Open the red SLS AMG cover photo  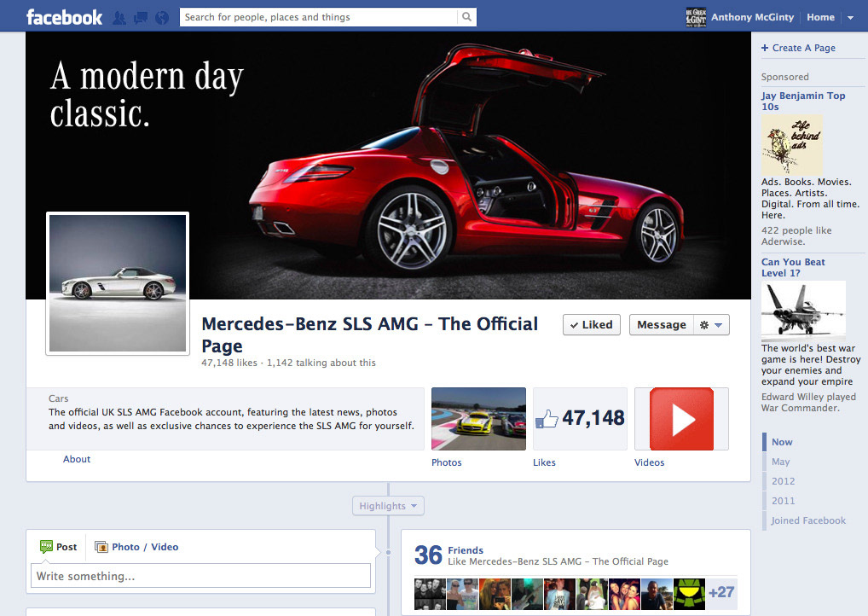pyautogui.click(x=388, y=165)
